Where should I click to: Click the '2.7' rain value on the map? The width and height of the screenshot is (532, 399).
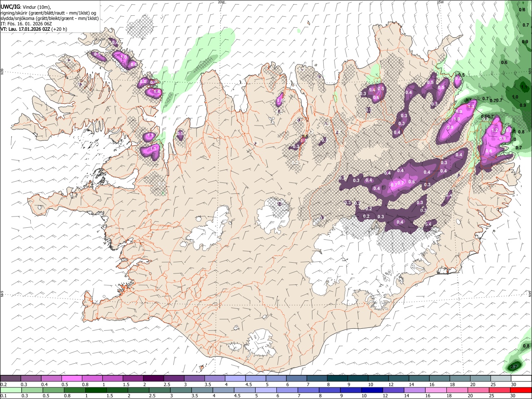coord(514,367)
